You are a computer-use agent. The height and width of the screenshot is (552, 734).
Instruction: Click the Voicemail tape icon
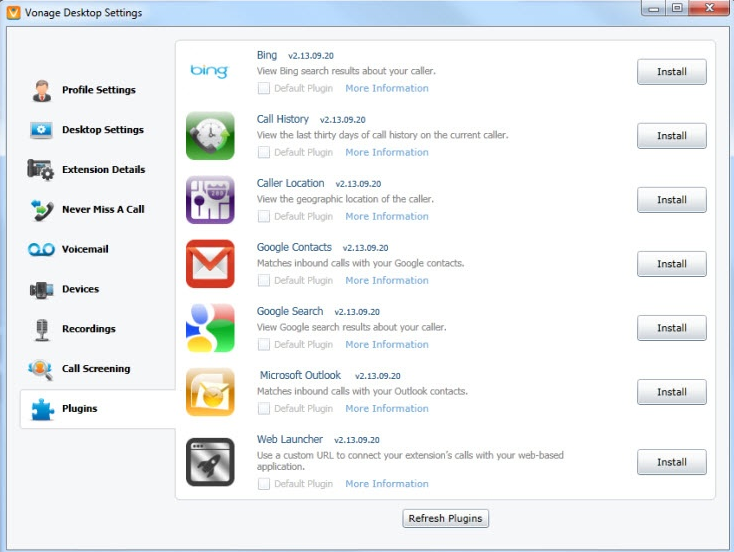coord(41,249)
